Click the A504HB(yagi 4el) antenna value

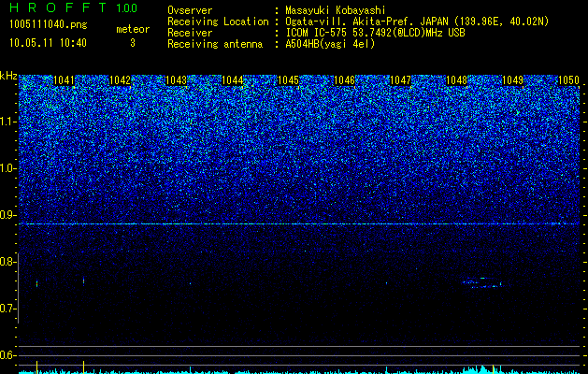[x=330, y=44]
